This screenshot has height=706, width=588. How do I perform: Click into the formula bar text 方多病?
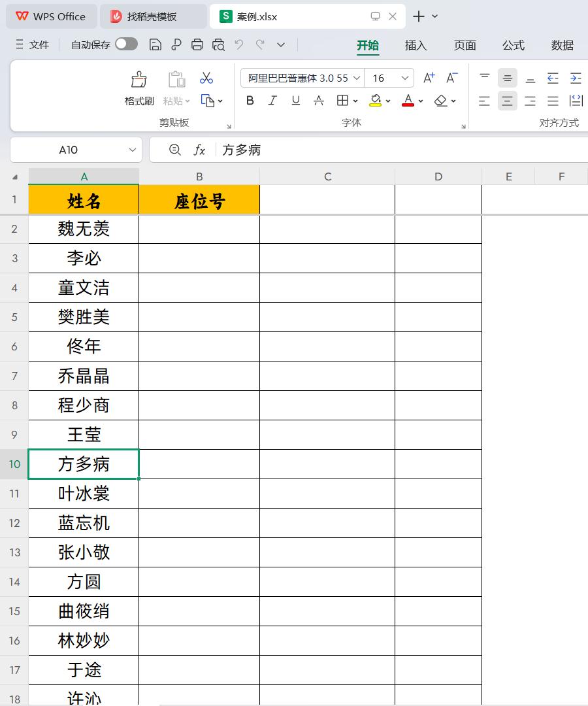pyautogui.click(x=242, y=150)
